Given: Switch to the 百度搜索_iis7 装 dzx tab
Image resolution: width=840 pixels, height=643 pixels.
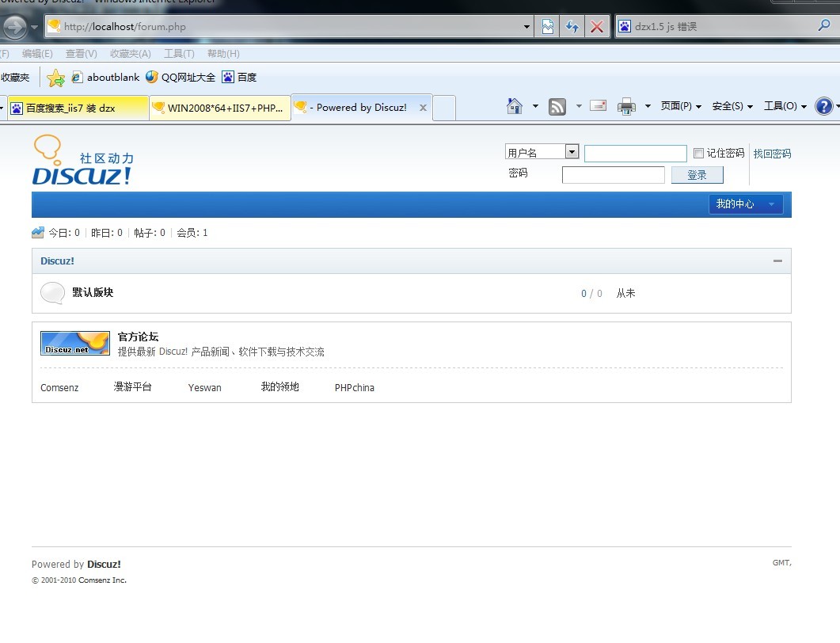Looking at the screenshot, I should click(78, 108).
